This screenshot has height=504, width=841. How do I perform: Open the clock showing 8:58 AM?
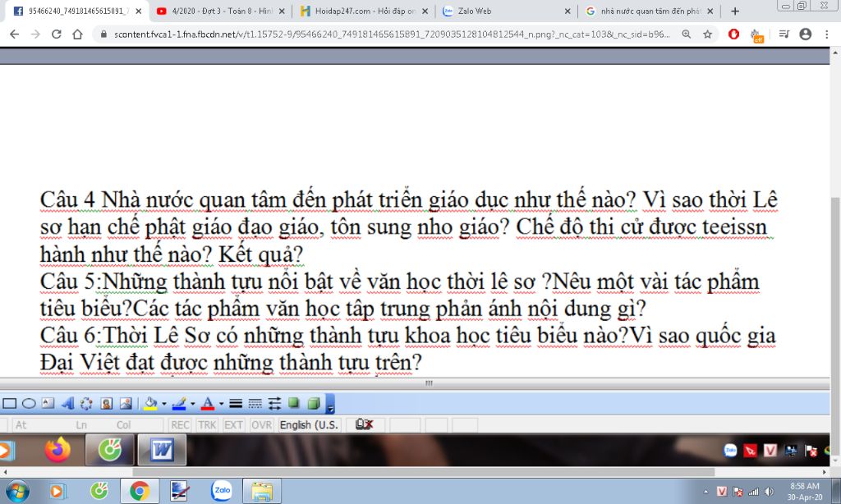click(x=805, y=492)
